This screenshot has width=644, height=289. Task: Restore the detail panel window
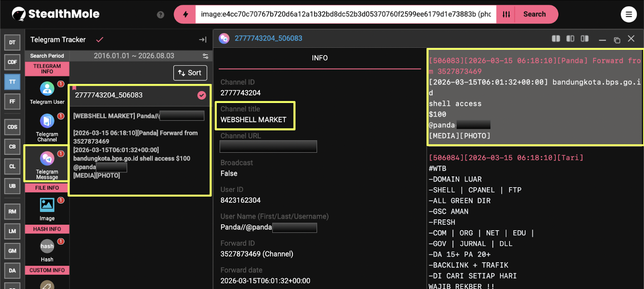(617, 39)
